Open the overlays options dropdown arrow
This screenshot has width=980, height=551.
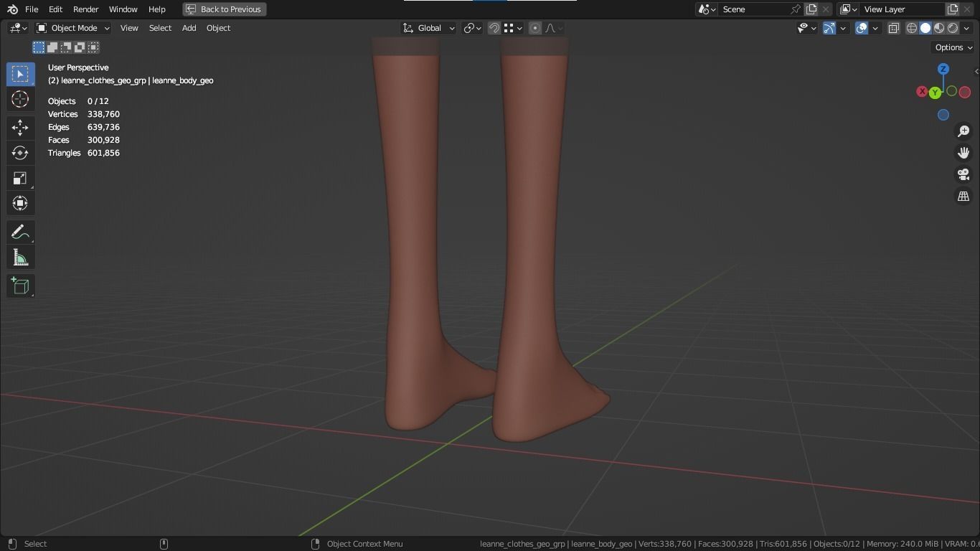tap(875, 28)
